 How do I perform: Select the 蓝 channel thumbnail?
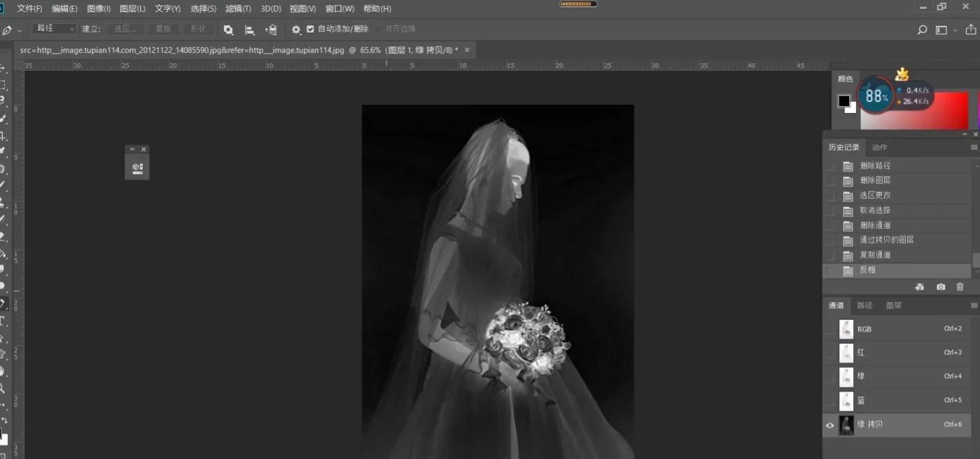[x=847, y=400]
